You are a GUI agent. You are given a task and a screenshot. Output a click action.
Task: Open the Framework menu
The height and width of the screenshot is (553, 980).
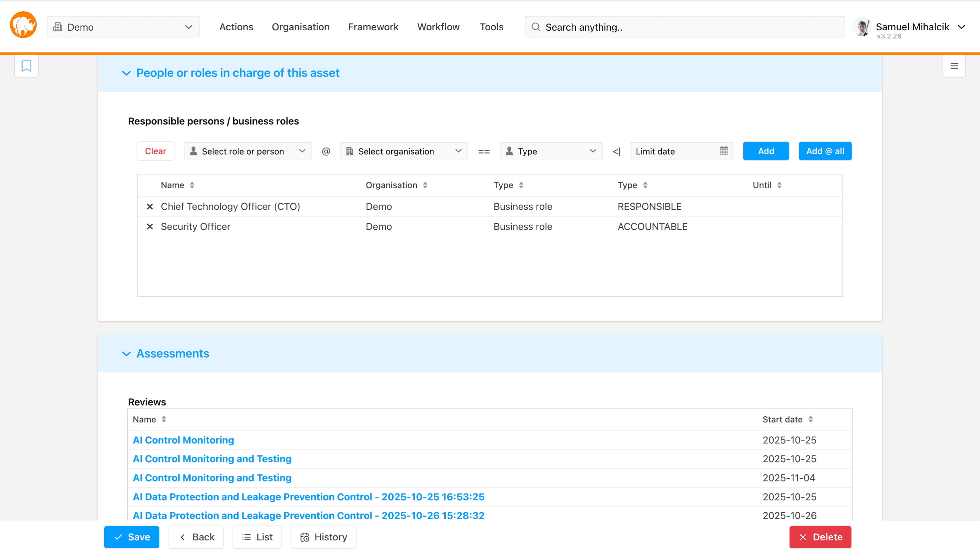(x=373, y=27)
